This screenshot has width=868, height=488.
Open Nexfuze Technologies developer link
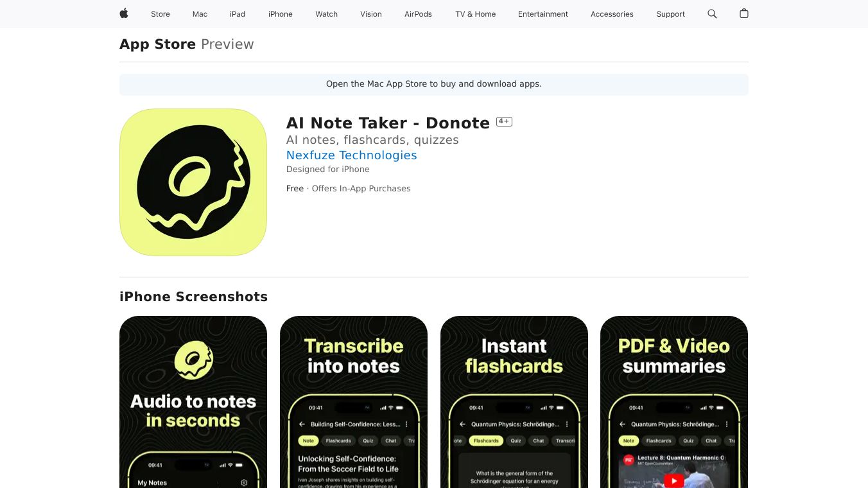[x=351, y=155]
